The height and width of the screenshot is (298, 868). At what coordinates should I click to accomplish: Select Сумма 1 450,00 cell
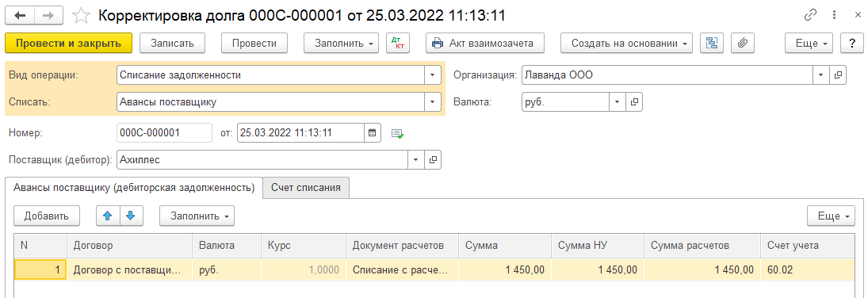505,269
